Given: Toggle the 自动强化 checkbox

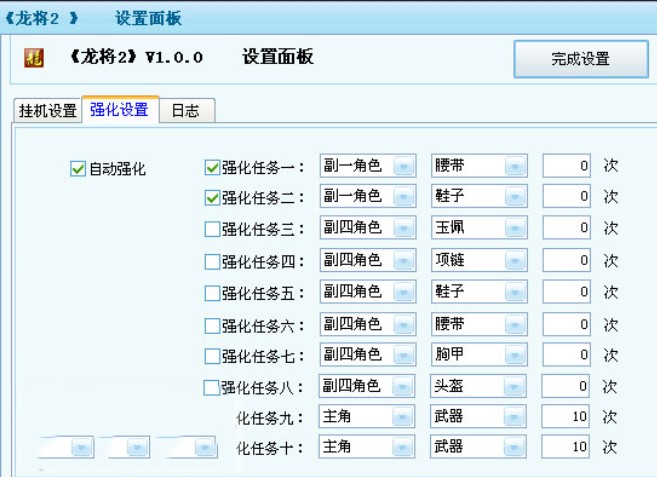Looking at the screenshot, I should [x=78, y=169].
